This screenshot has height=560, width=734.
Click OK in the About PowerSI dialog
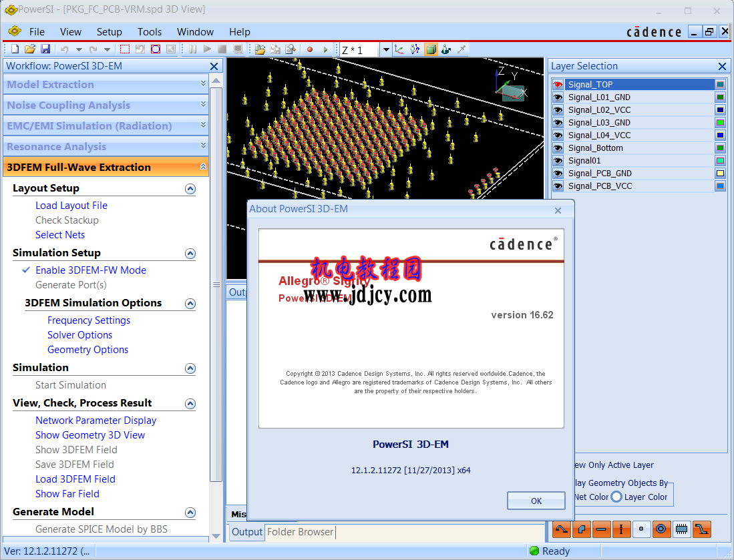coord(536,501)
